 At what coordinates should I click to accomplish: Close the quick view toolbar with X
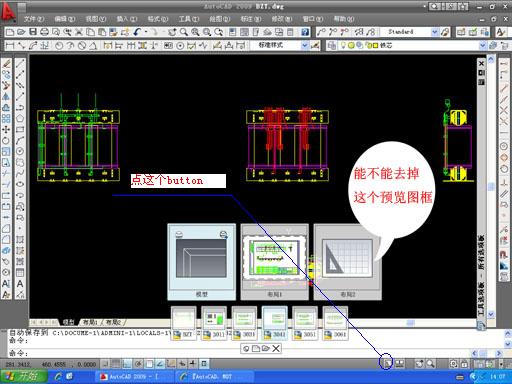(276, 349)
